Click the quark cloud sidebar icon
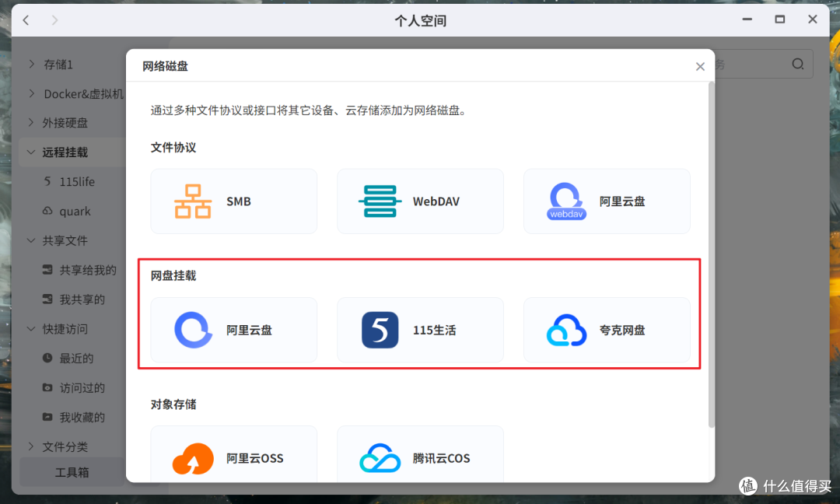 pos(47,211)
